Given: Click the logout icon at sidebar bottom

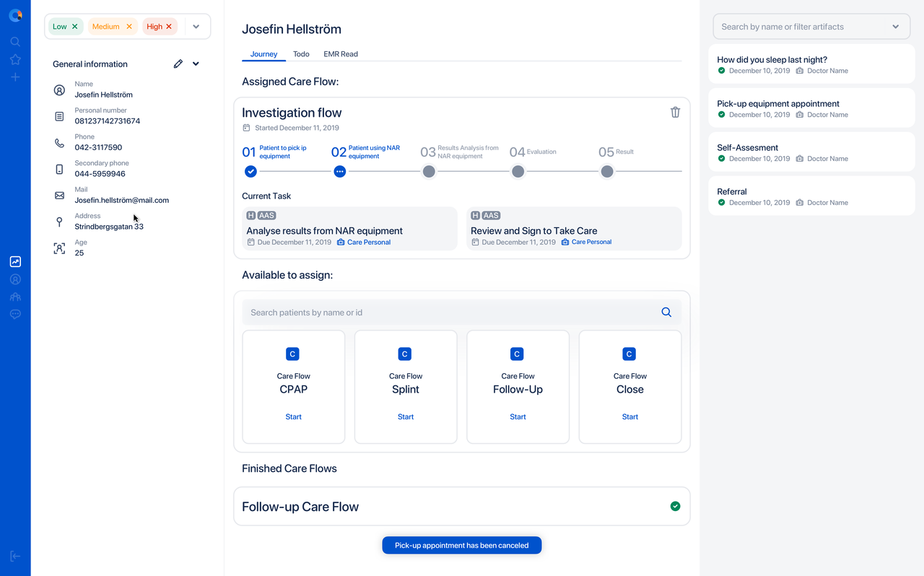Looking at the screenshot, I should pyautogui.click(x=15, y=556).
